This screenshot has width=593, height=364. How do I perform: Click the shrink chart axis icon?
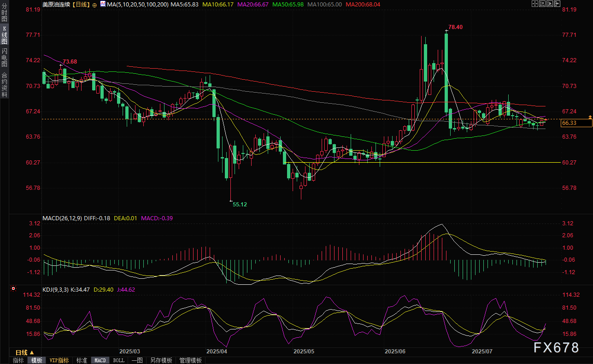pyautogui.click(x=542, y=4)
